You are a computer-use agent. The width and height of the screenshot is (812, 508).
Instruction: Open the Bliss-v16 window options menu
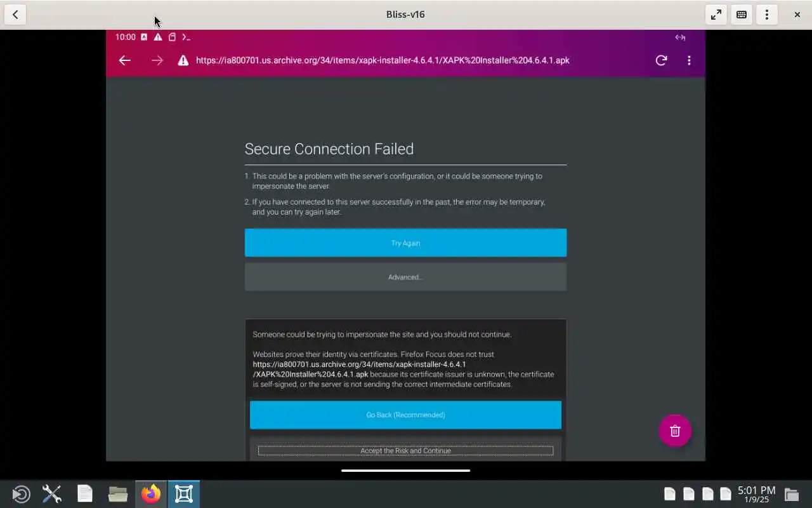tap(767, 15)
